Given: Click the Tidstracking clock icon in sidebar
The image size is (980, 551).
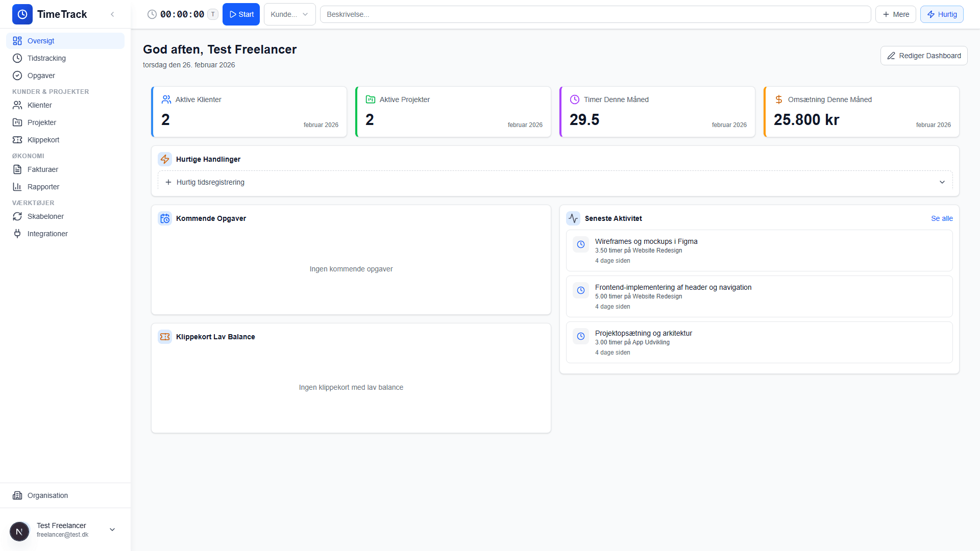Looking at the screenshot, I should click(x=17, y=58).
